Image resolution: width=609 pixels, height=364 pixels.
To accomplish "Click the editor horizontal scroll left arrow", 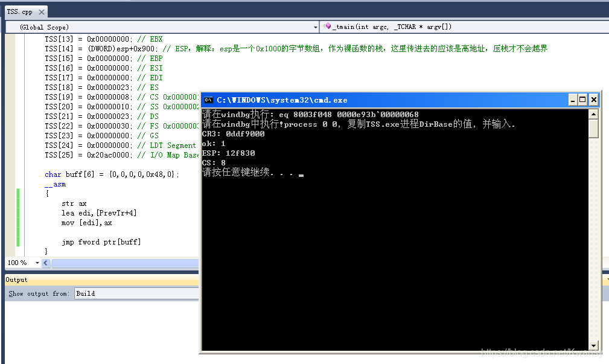I will (x=45, y=263).
